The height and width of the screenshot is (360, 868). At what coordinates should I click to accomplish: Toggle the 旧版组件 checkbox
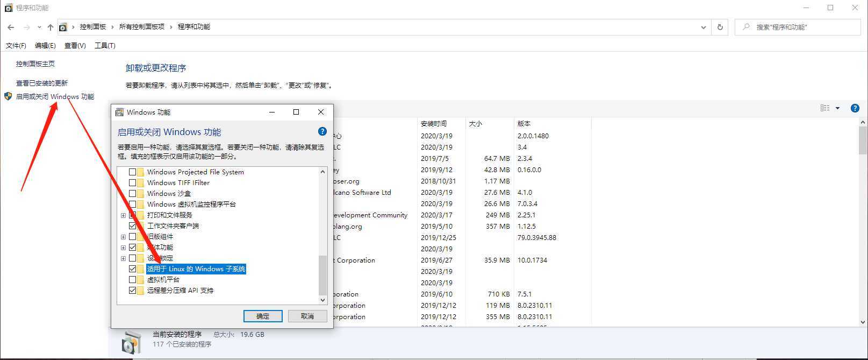coord(132,237)
